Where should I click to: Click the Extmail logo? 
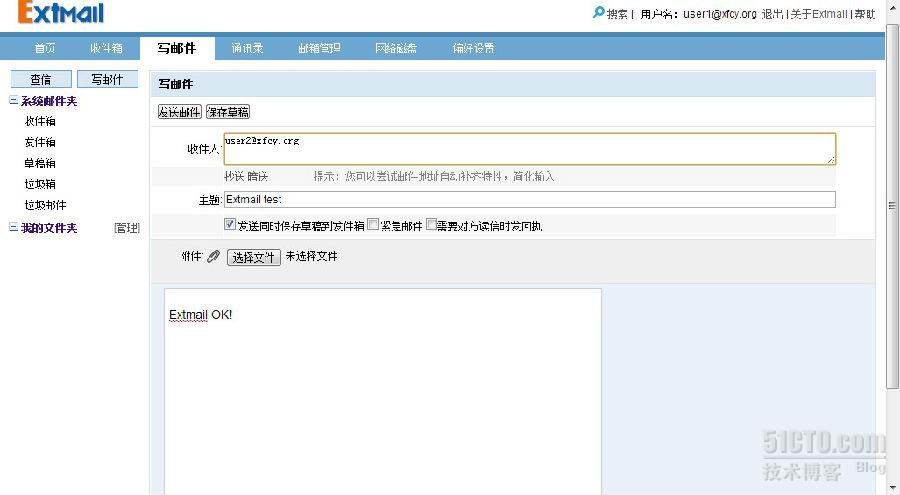pyautogui.click(x=61, y=12)
